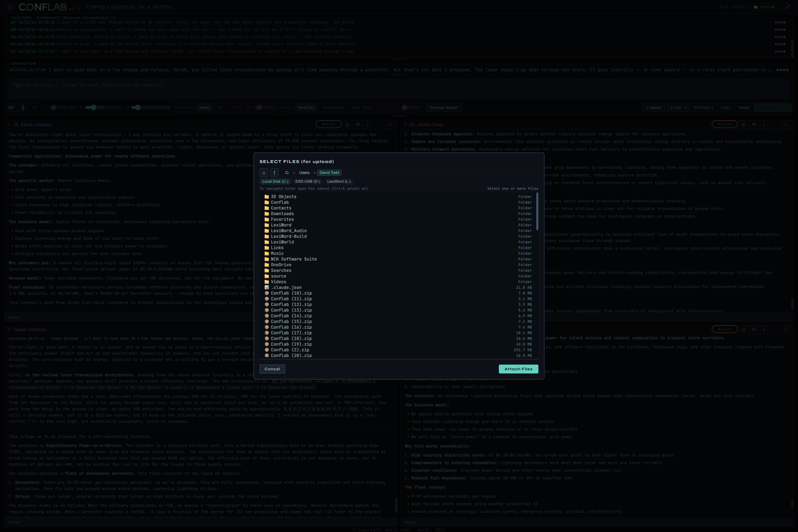Set Director to AI

click(x=220, y=107)
